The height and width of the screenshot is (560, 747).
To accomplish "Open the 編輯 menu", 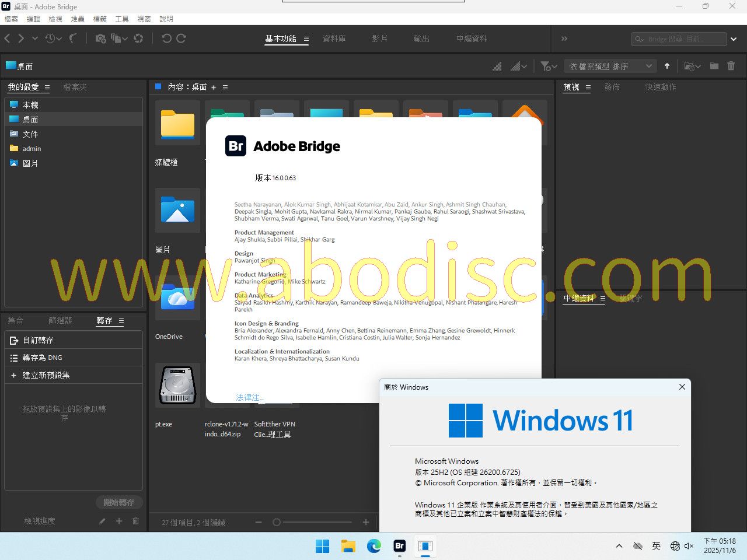I will [x=33, y=19].
